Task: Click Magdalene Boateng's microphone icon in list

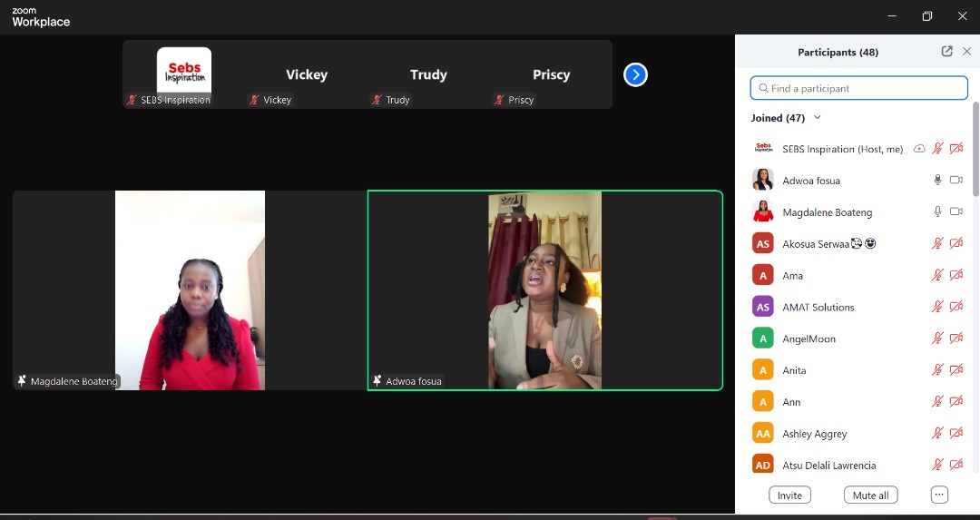Action: point(938,212)
